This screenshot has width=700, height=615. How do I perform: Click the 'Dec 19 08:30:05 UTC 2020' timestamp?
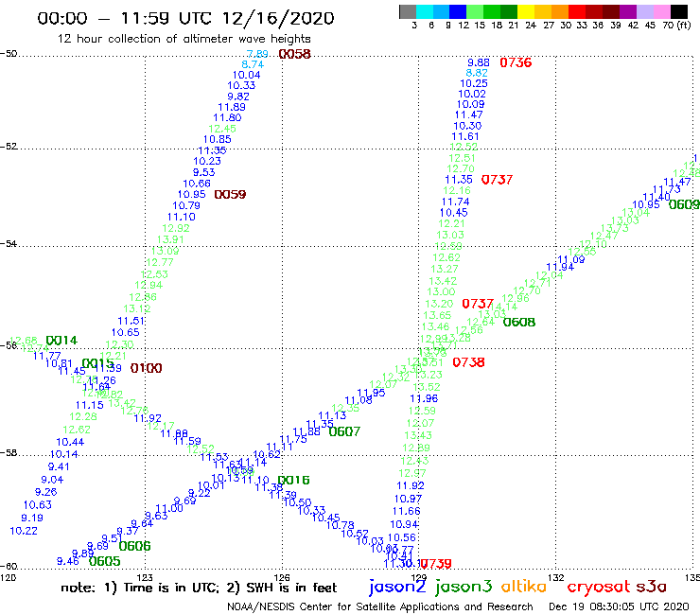619,606
